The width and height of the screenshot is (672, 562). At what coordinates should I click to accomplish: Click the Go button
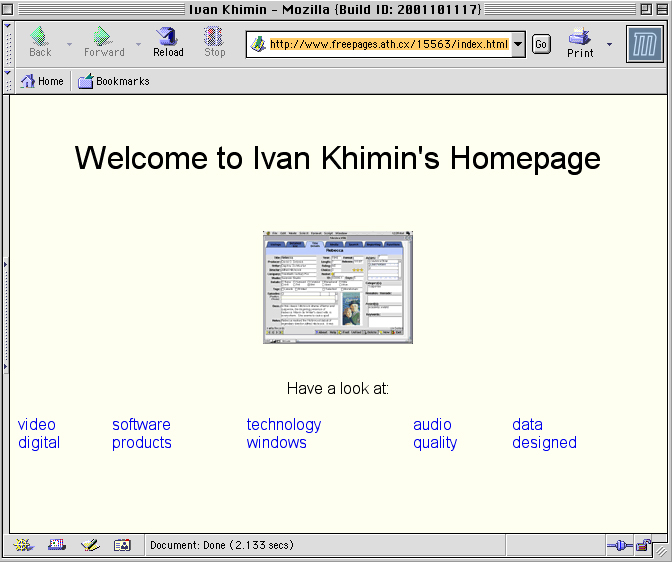coord(541,44)
